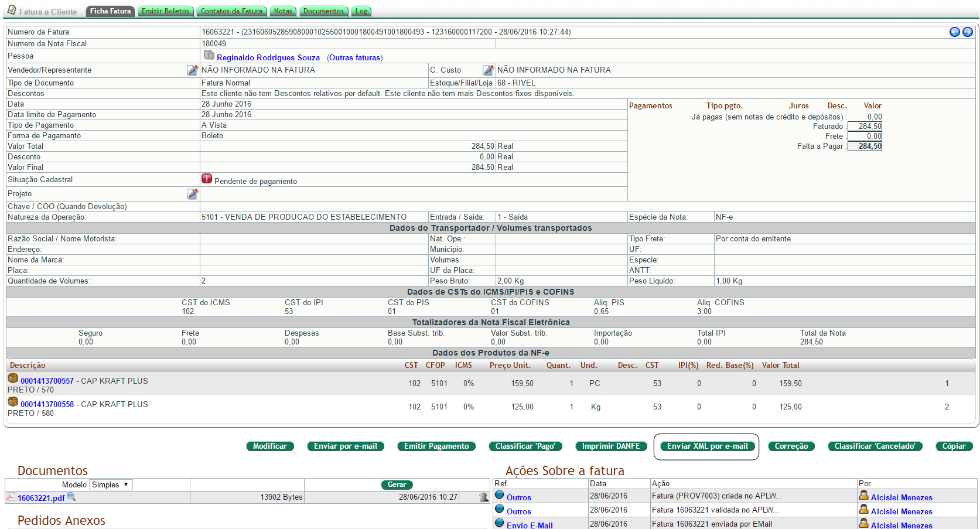The image size is (980, 529).
Task: Open Alcislei Menezes link in 'enviada por EMail' row
Action: (x=902, y=525)
